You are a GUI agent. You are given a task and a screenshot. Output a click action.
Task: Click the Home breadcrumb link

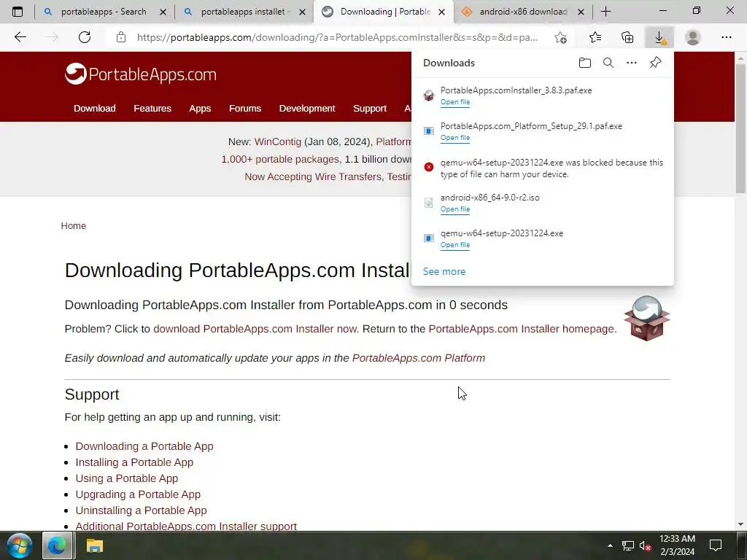pyautogui.click(x=74, y=226)
